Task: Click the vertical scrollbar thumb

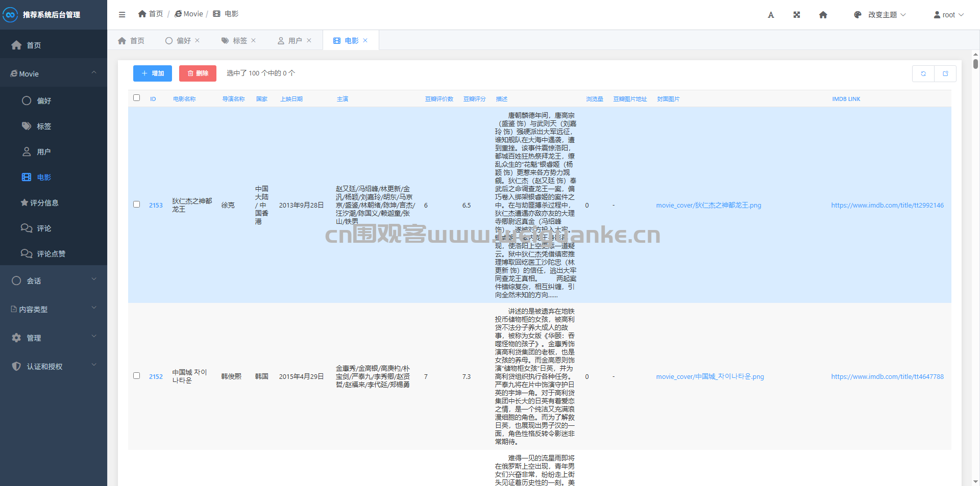Action: pyautogui.click(x=975, y=64)
